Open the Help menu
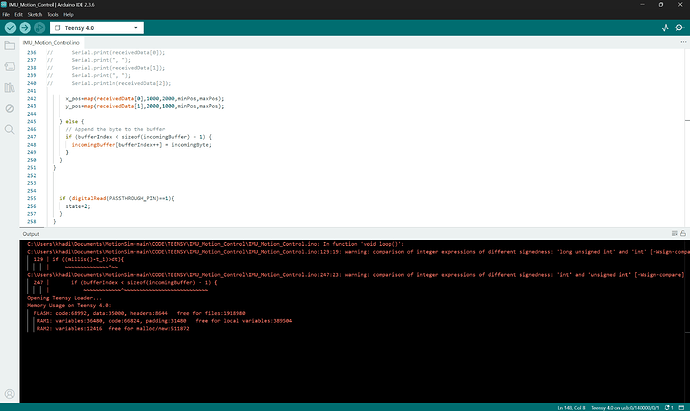Viewport: 690px width, 411px height. point(68,15)
